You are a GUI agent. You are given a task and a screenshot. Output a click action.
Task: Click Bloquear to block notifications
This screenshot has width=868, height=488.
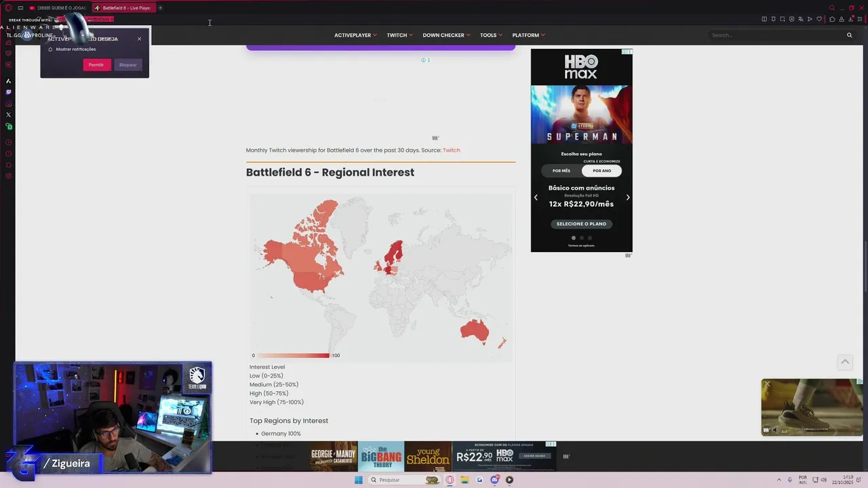pos(128,65)
